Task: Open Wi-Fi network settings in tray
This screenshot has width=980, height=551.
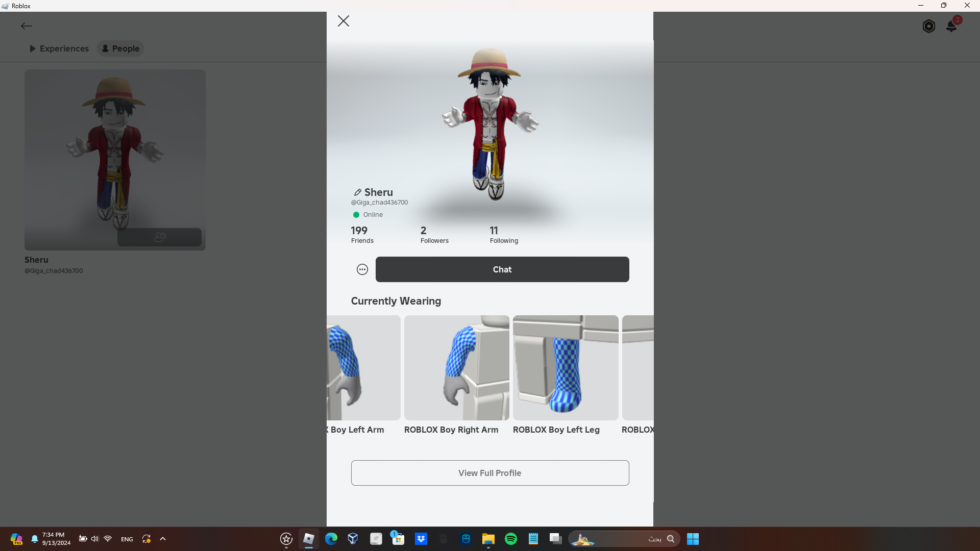Action: click(108, 539)
